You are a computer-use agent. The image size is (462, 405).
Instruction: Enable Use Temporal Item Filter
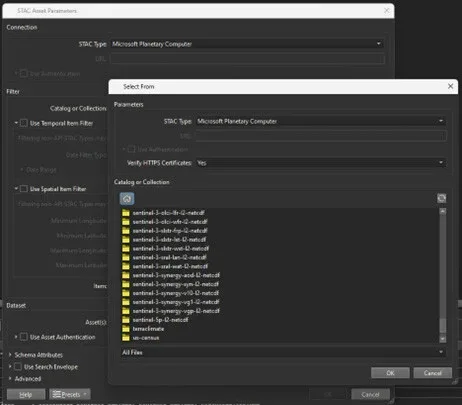coord(24,123)
